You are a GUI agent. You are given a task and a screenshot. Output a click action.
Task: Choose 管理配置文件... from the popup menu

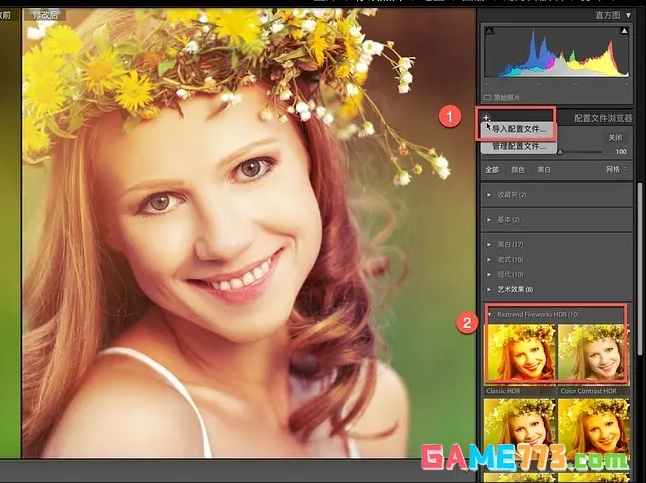[519, 146]
